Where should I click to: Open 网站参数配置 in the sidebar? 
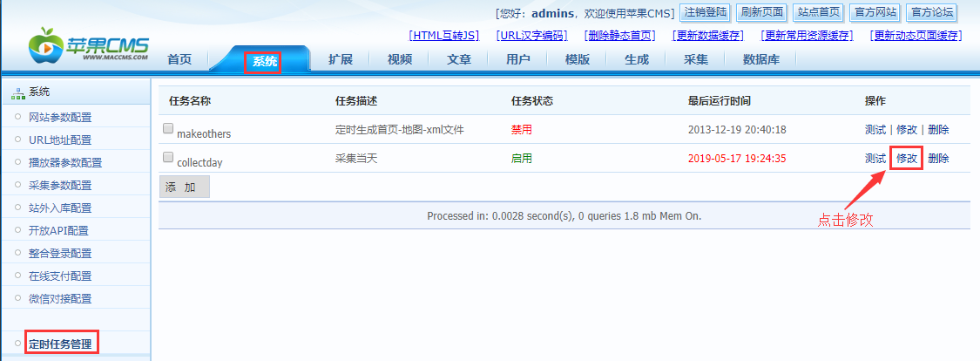[60, 118]
